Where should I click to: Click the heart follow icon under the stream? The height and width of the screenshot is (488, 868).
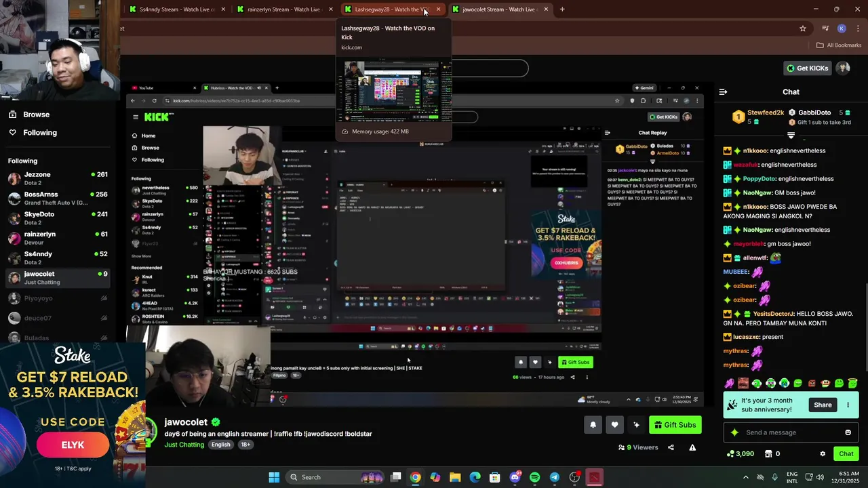[x=614, y=425]
